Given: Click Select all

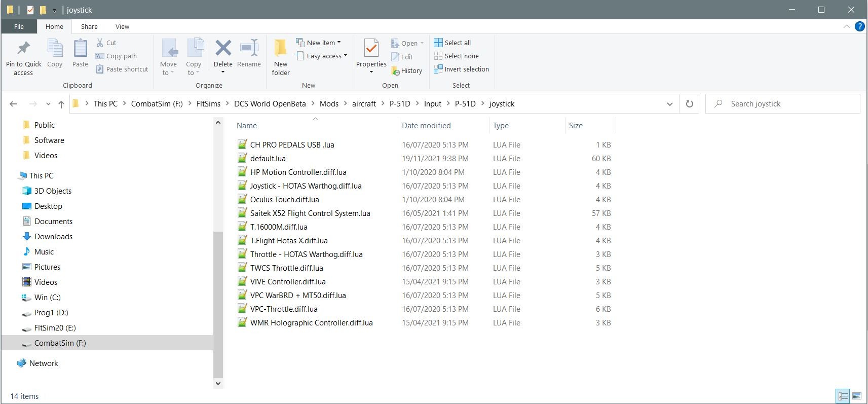Looking at the screenshot, I should pyautogui.click(x=452, y=43).
